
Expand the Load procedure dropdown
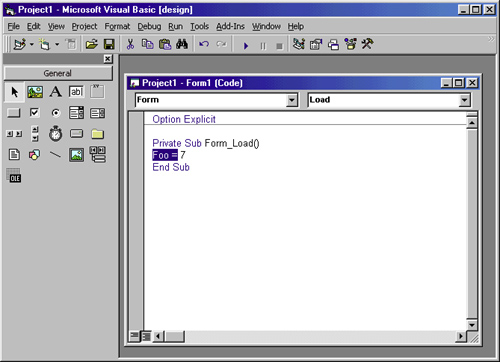pos(464,100)
